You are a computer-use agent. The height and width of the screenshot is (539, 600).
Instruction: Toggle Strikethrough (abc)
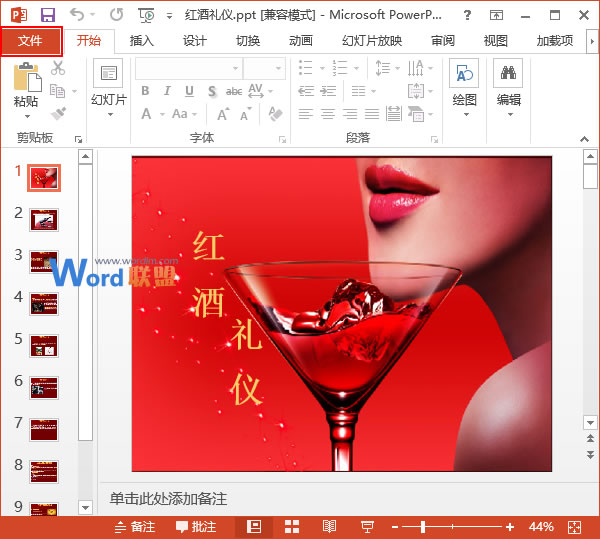(x=234, y=91)
